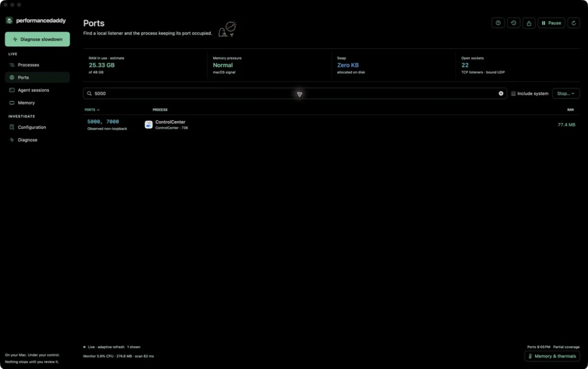Screen dimensions: 588x369
Task: Enable the Include system checkbox
Action: coord(514,93)
